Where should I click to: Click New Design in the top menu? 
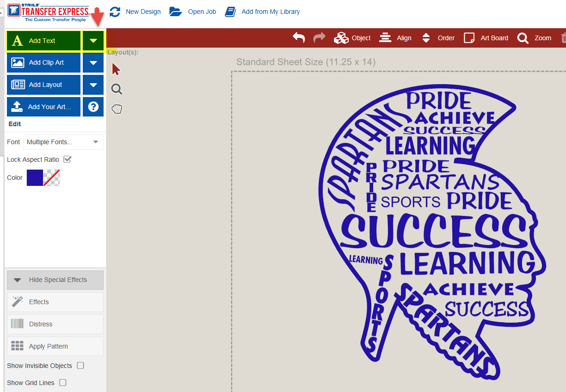tap(143, 12)
